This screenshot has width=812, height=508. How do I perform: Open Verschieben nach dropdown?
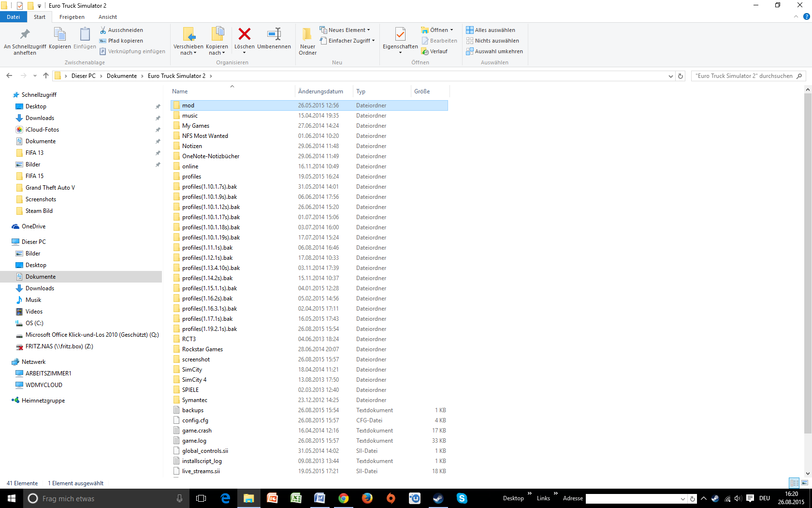click(188, 41)
